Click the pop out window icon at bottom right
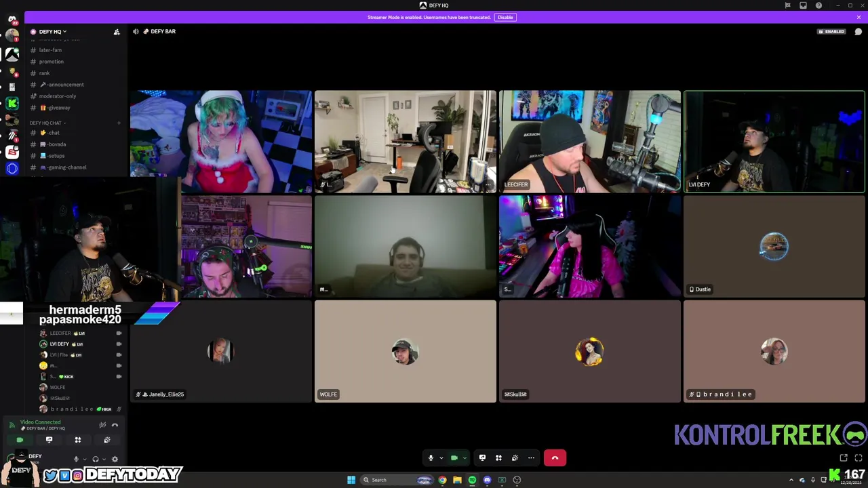 click(x=844, y=458)
